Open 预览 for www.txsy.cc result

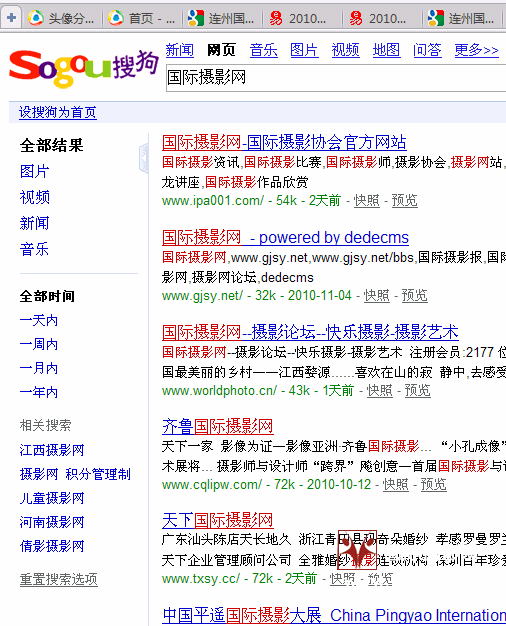pyautogui.click(x=380, y=578)
